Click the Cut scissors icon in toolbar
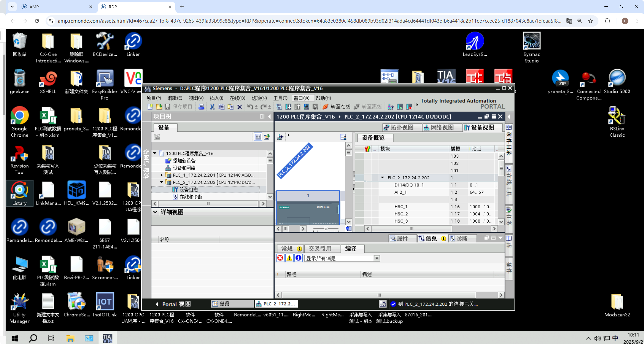The image size is (644, 344). point(212,107)
